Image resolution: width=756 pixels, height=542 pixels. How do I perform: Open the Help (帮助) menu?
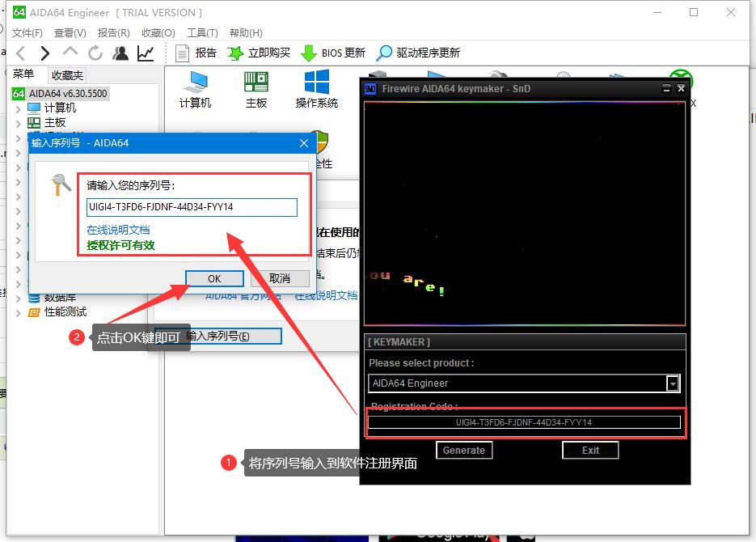click(246, 33)
